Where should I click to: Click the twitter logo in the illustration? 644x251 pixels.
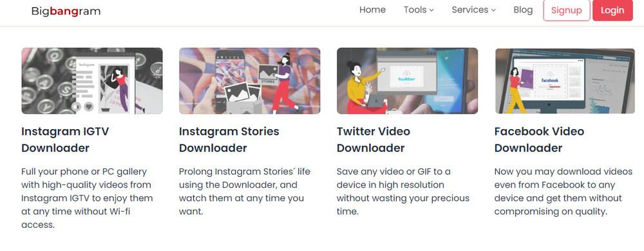pyautogui.click(x=406, y=79)
